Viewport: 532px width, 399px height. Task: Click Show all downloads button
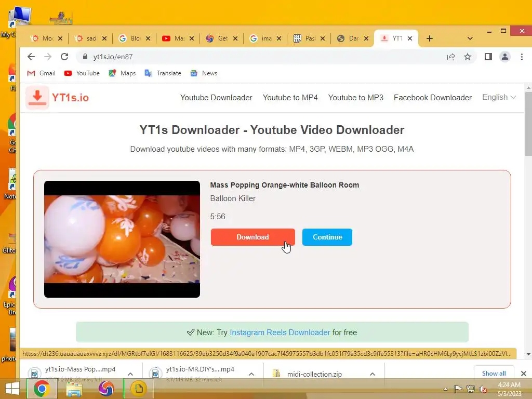point(494,373)
